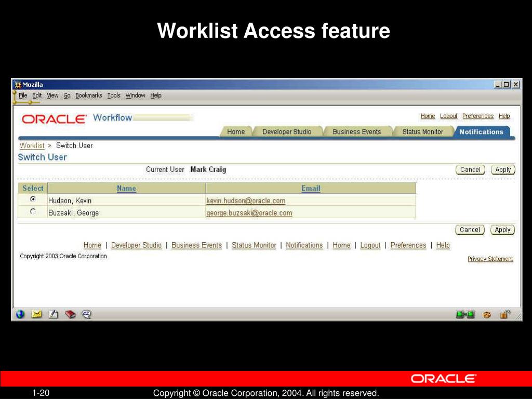Open the Window menu
The width and height of the screenshot is (532, 399).
[x=136, y=96]
